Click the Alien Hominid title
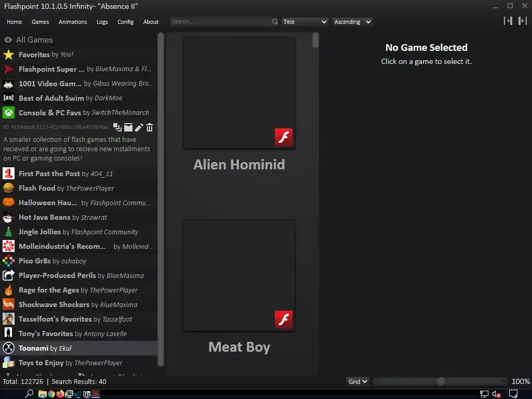This screenshot has height=399, width=532. tap(239, 165)
